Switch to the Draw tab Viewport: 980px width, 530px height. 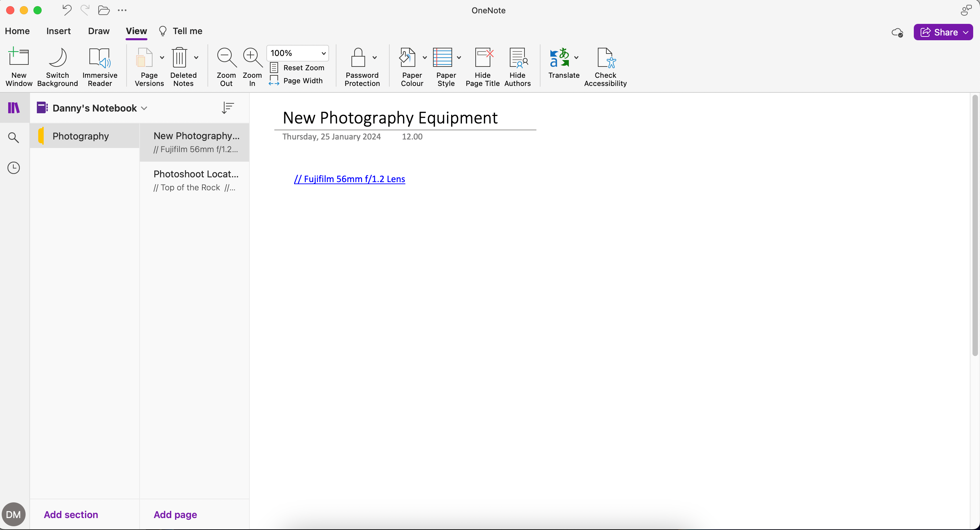click(x=99, y=31)
